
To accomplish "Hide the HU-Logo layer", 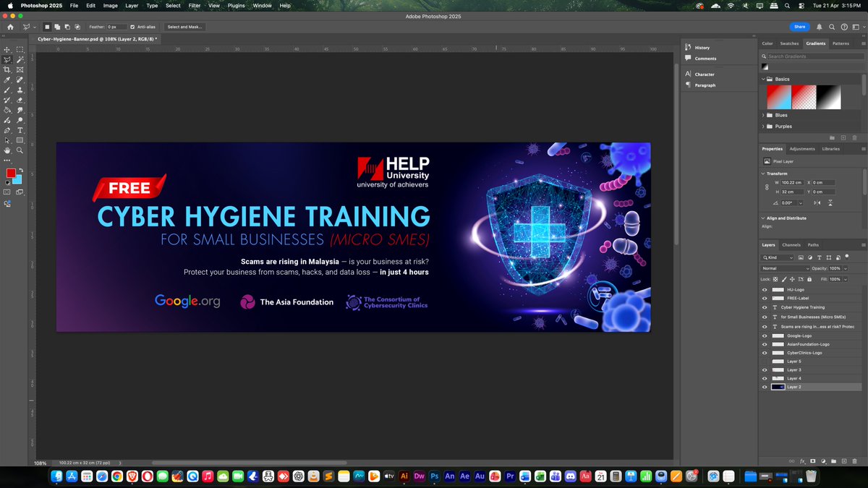I will [764, 290].
